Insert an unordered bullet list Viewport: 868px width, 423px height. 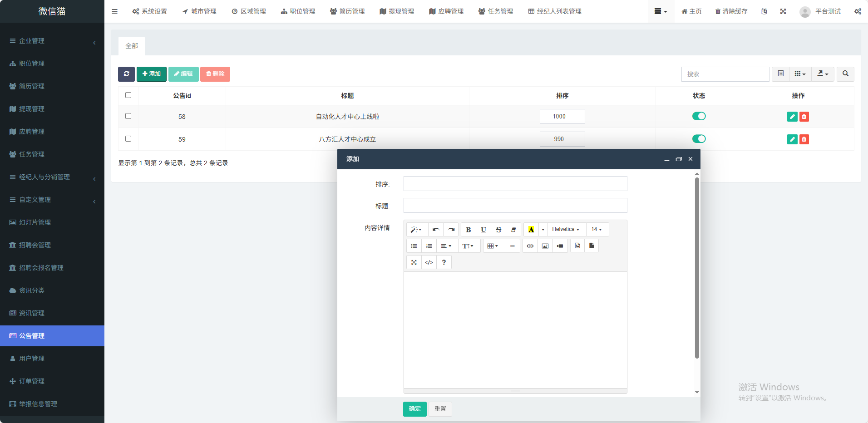(x=414, y=246)
